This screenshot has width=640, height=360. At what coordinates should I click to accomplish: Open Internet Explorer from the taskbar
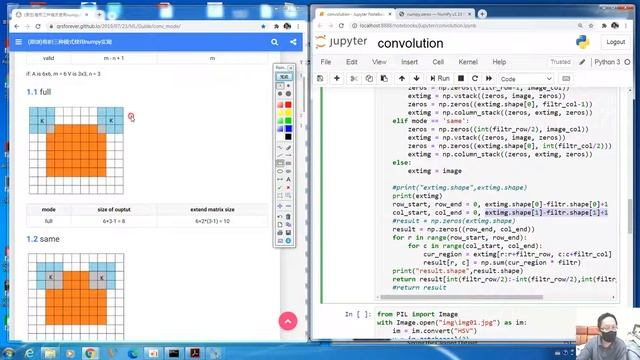[x=29, y=353]
